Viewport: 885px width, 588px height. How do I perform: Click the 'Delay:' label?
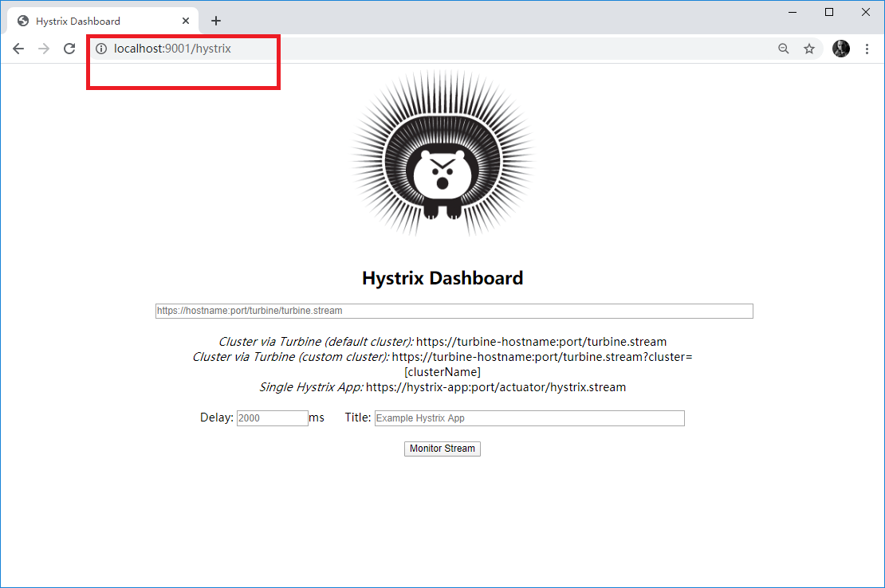(217, 417)
